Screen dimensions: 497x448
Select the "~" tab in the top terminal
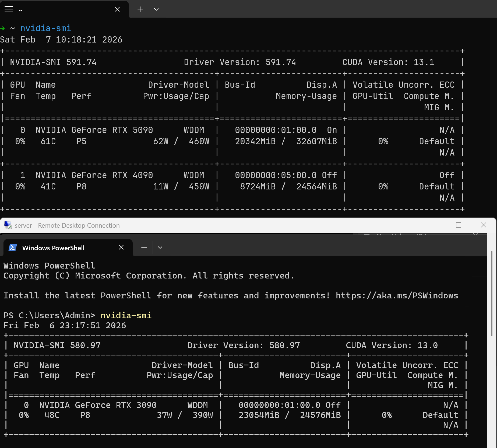click(64, 9)
